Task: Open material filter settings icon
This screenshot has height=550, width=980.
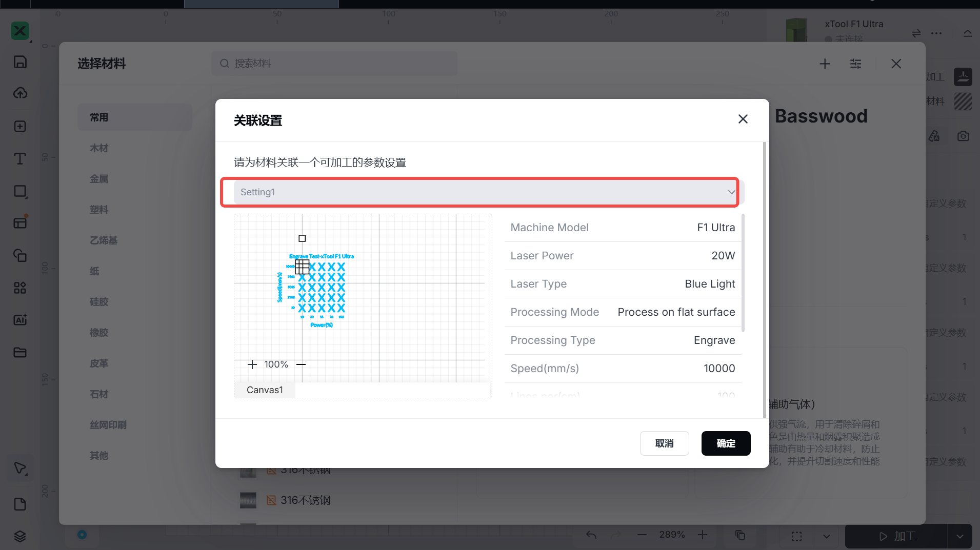Action: tap(855, 64)
